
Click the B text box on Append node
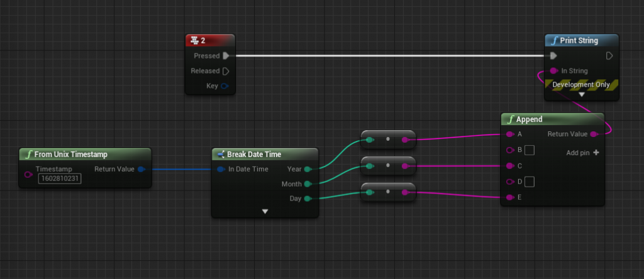tap(530, 150)
